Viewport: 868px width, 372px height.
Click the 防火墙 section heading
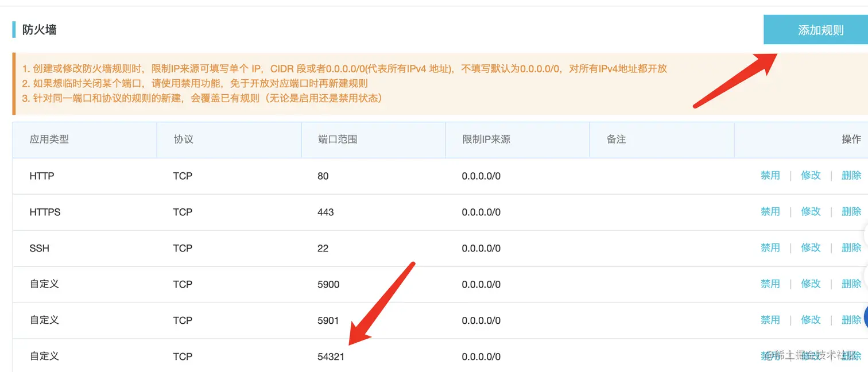(x=39, y=30)
